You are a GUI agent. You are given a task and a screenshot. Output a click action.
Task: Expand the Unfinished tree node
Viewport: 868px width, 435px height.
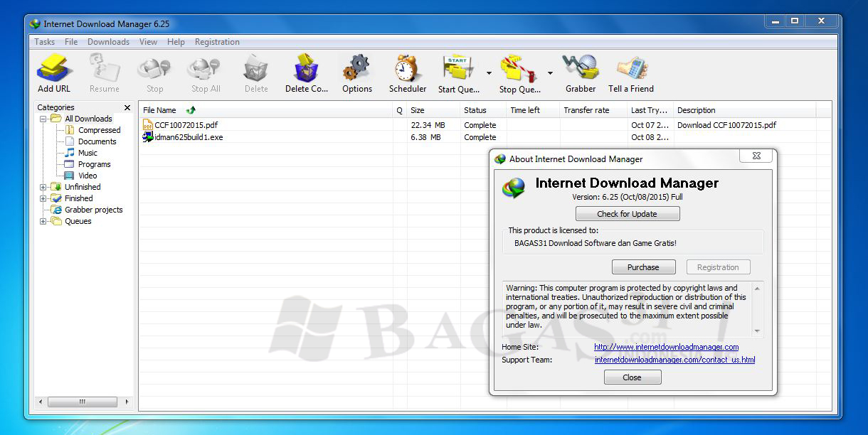43,187
